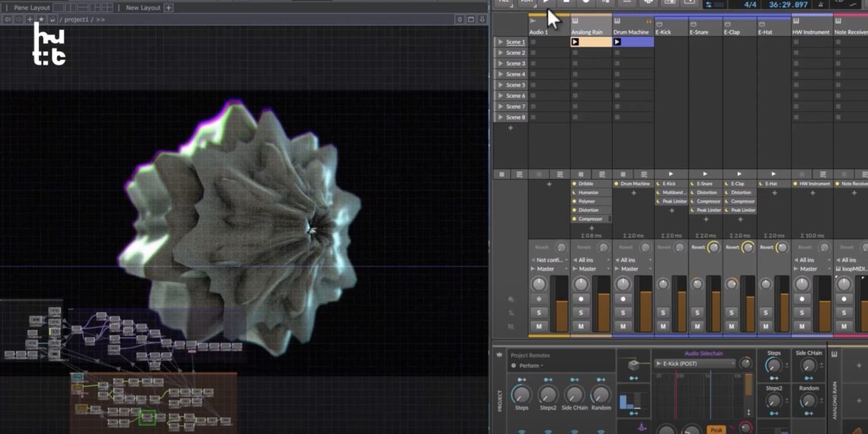Screen dimensions: 868x434
Task: Open Audio 1 input 'Not confi...' dropdown
Action: click(x=549, y=260)
